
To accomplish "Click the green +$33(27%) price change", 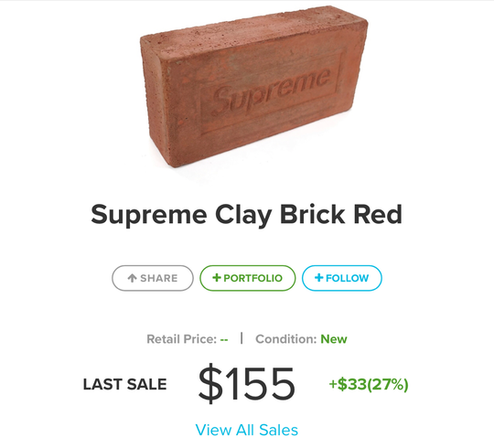I will point(369,384).
